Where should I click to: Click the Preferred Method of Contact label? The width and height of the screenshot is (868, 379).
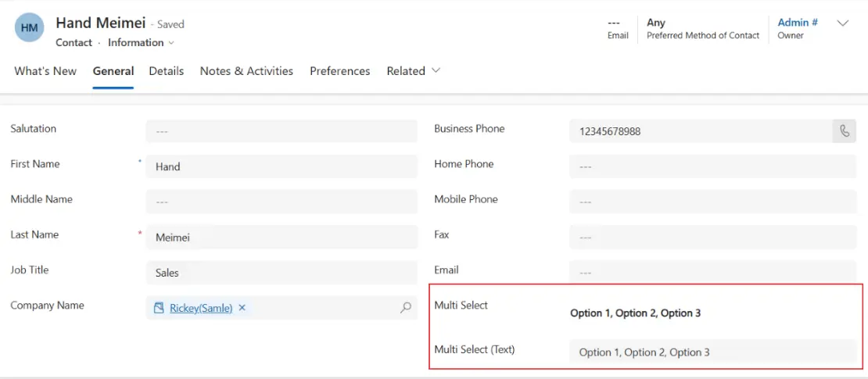(703, 35)
